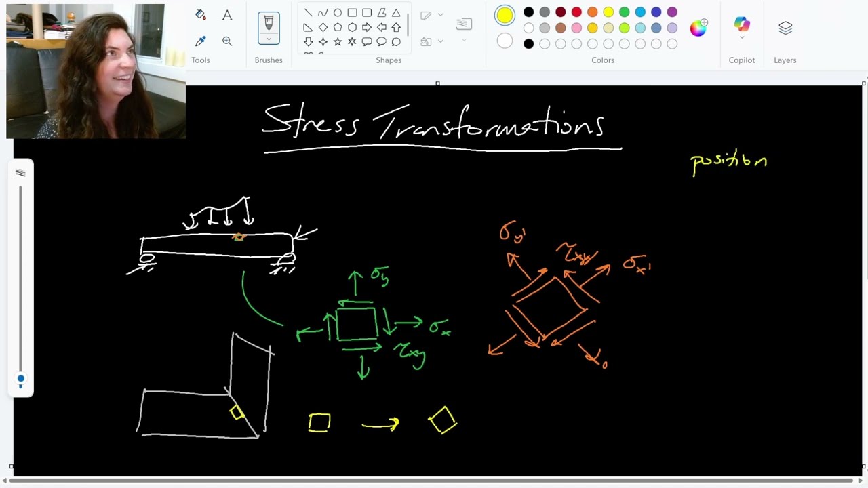Click the brush size lines icon above slider
Viewport: 868px width, 488px height.
pyautogui.click(x=20, y=173)
